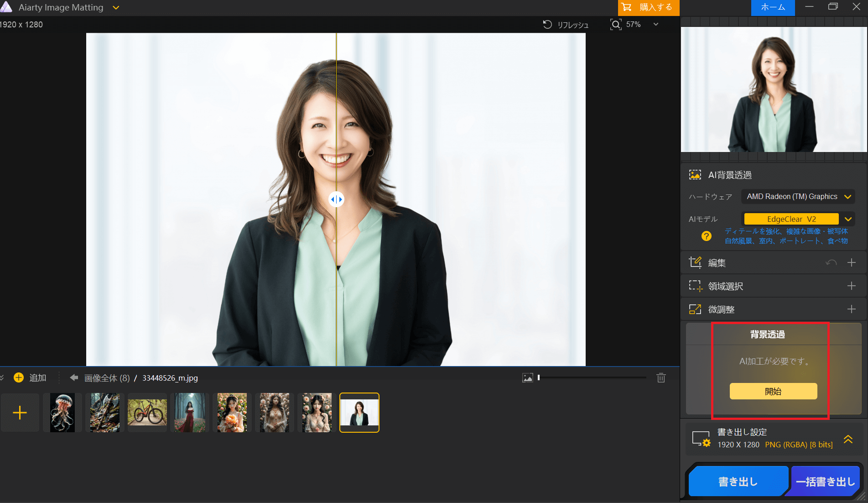Click the zoom magnifier icon

616,25
